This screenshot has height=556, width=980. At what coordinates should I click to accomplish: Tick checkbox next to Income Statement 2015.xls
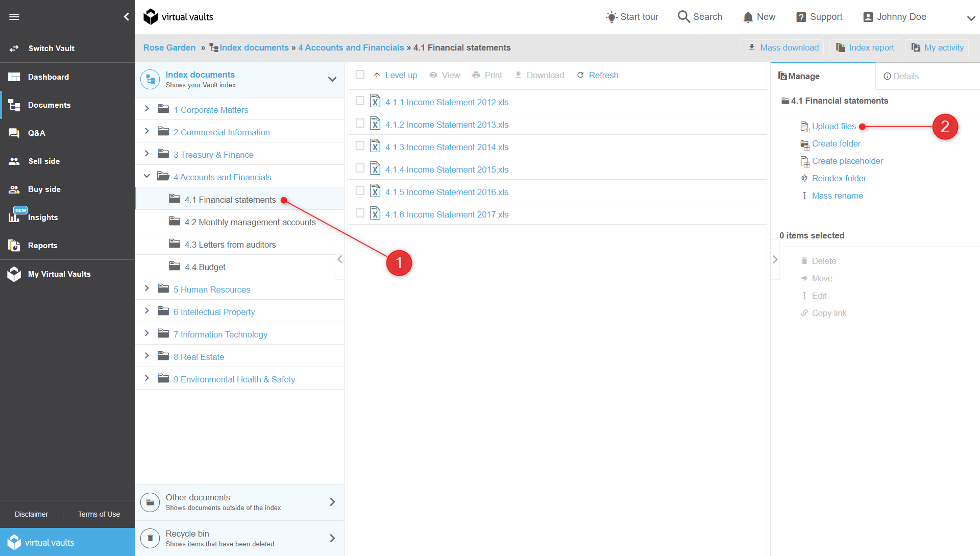point(360,168)
